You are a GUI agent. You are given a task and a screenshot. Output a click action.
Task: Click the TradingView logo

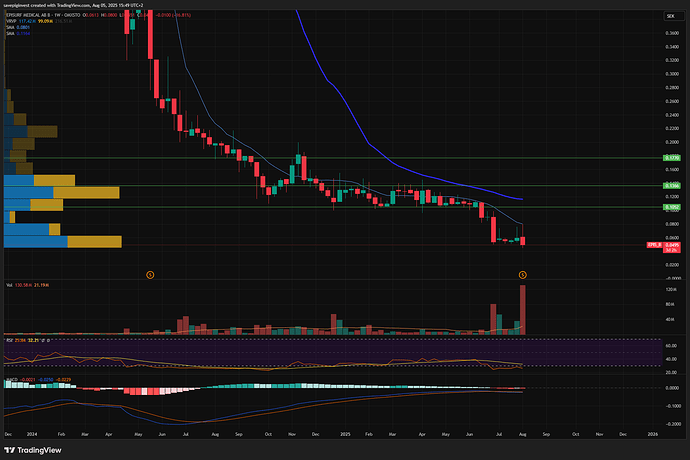(x=33, y=450)
